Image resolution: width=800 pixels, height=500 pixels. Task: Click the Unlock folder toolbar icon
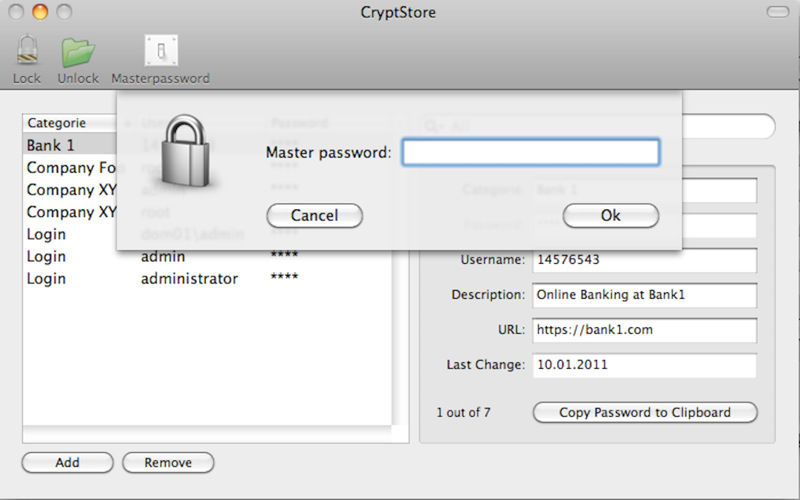pyautogui.click(x=78, y=52)
